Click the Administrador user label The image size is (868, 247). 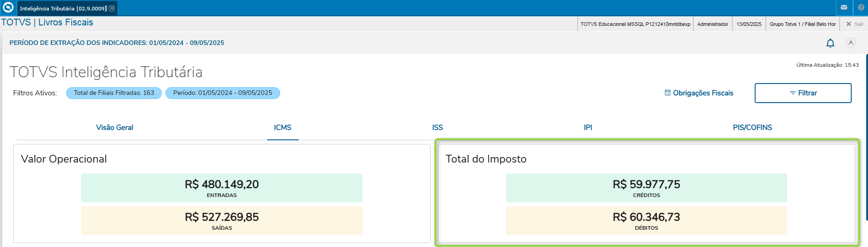click(x=713, y=24)
